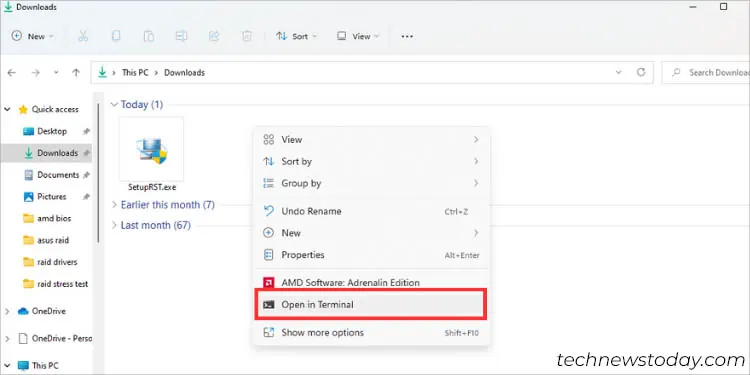The width and height of the screenshot is (750, 375).
Task: Click the Share icon in toolbar
Action: coord(214,36)
